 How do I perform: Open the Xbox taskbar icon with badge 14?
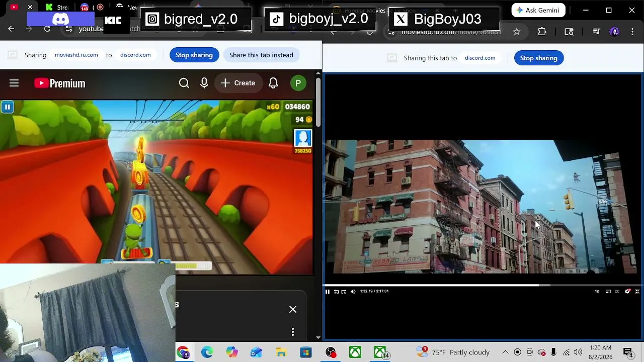click(x=381, y=352)
